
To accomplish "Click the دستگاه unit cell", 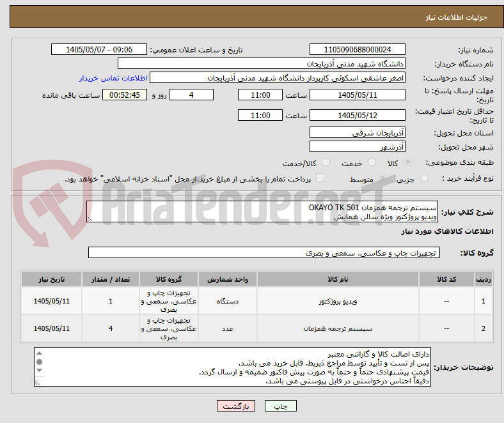I will (228, 301).
